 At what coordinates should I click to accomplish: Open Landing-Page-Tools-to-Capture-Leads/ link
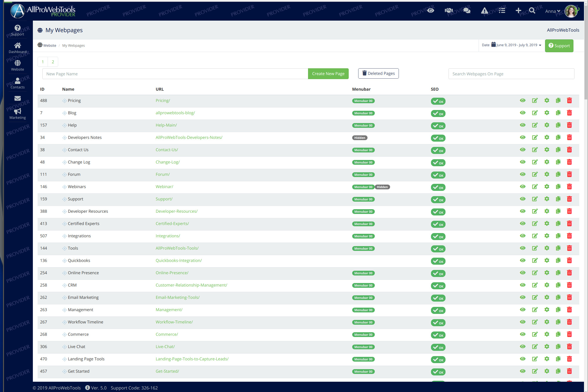192,359
